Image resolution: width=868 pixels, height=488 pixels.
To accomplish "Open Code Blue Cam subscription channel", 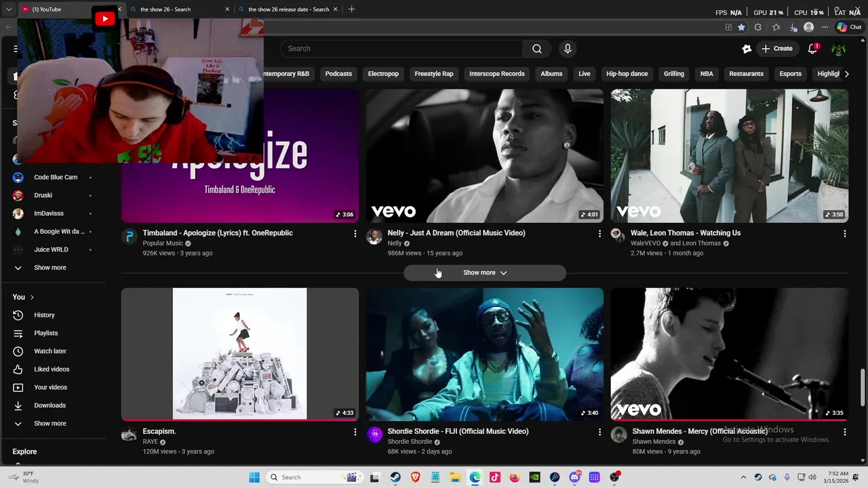I will point(56,178).
